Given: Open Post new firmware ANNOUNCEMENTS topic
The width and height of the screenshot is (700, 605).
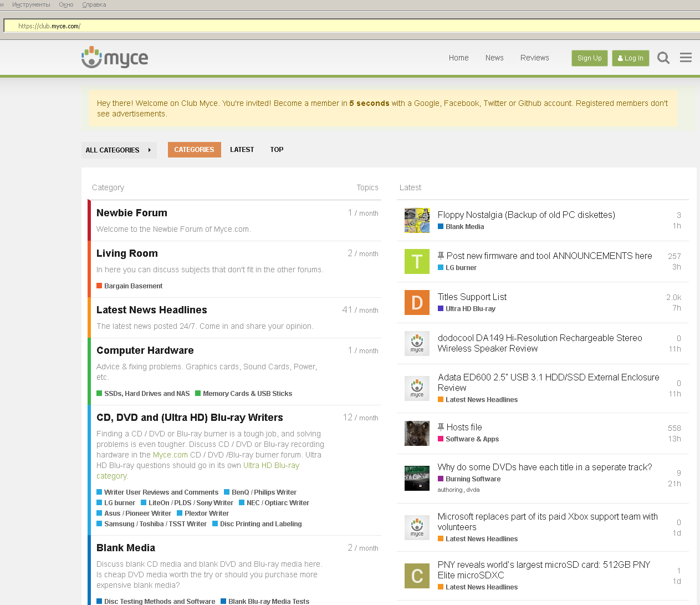Looking at the screenshot, I should pyautogui.click(x=549, y=256).
